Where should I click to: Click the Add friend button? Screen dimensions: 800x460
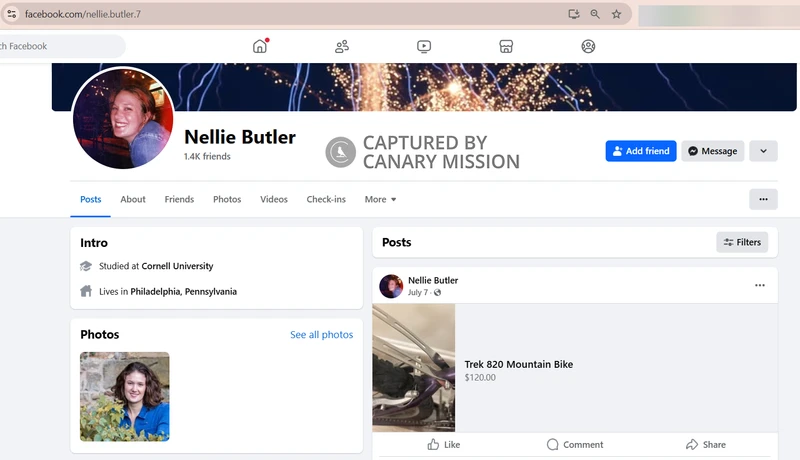[x=641, y=151]
